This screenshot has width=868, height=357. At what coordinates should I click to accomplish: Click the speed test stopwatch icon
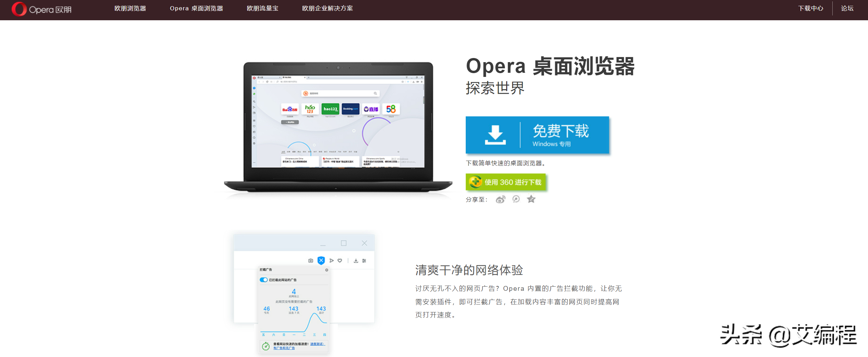[x=266, y=346]
